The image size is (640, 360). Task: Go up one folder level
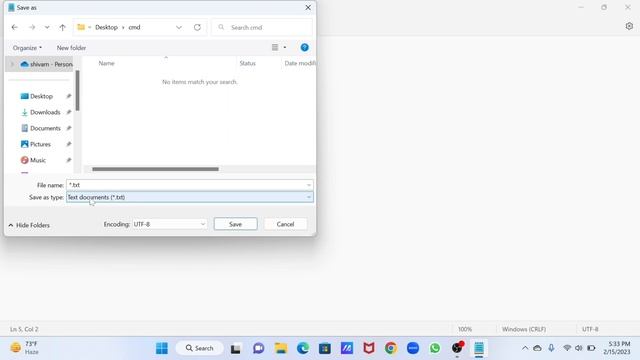[62, 27]
